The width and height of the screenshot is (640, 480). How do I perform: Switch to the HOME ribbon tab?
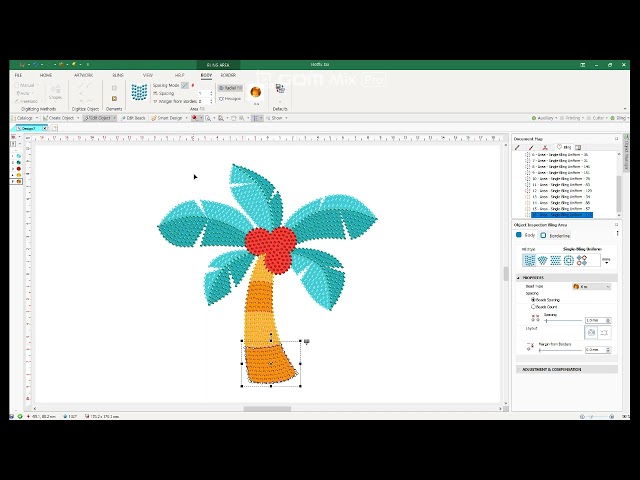coord(46,75)
